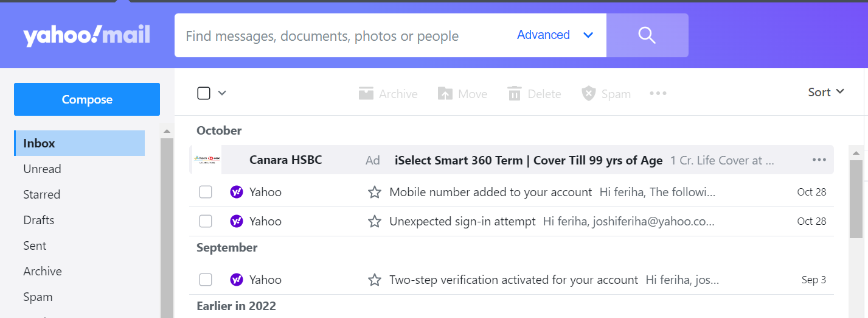Click the message list scrollbar up arrow
This screenshot has width=868, height=318.
click(x=856, y=152)
